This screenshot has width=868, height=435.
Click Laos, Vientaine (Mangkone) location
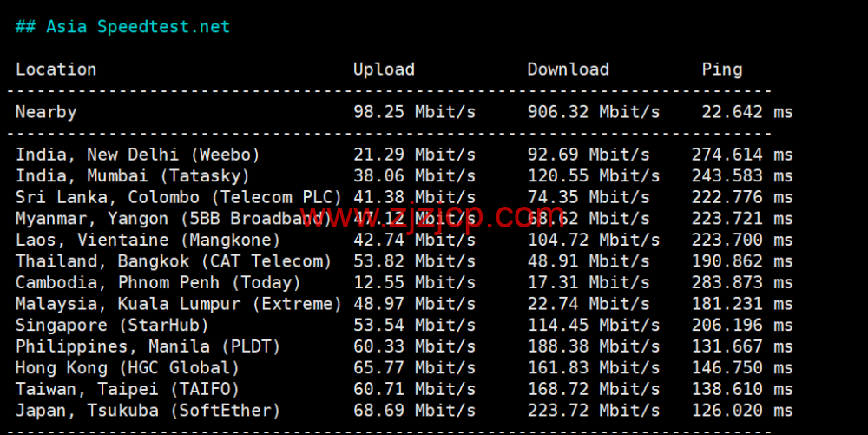tap(148, 240)
